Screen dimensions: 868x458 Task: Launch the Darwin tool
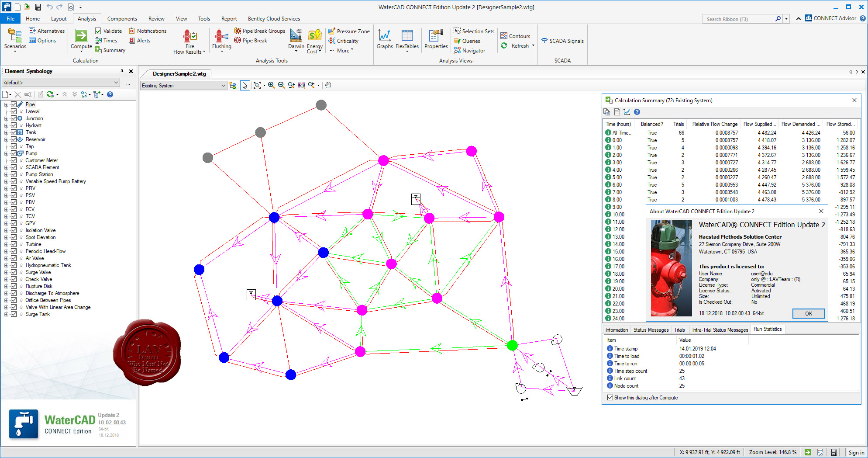click(296, 40)
